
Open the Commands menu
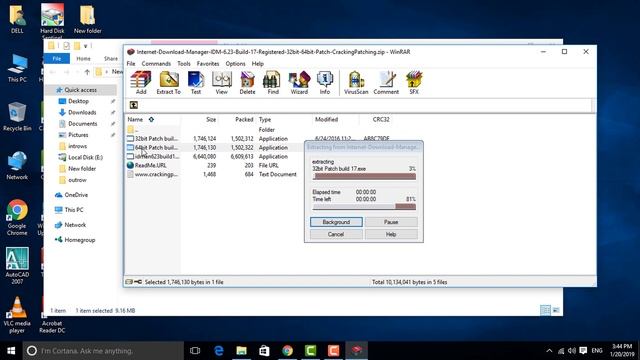[156, 64]
